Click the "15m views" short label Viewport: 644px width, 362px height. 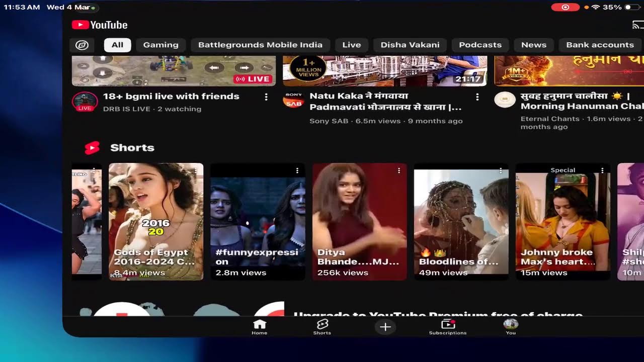[x=544, y=273]
